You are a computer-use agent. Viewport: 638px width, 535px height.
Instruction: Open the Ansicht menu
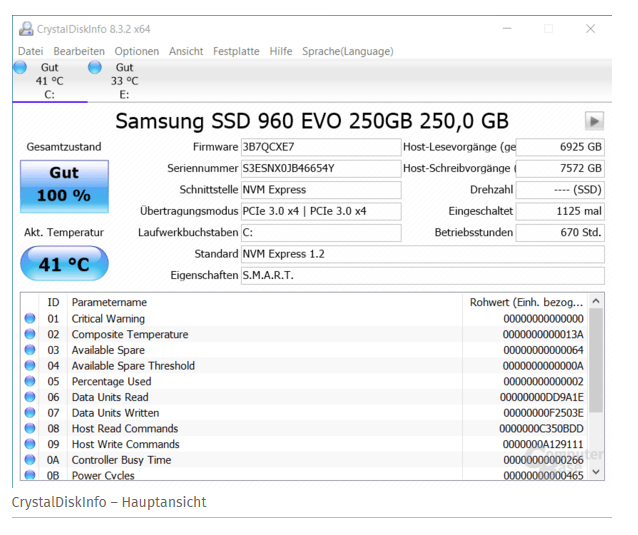pos(186,51)
